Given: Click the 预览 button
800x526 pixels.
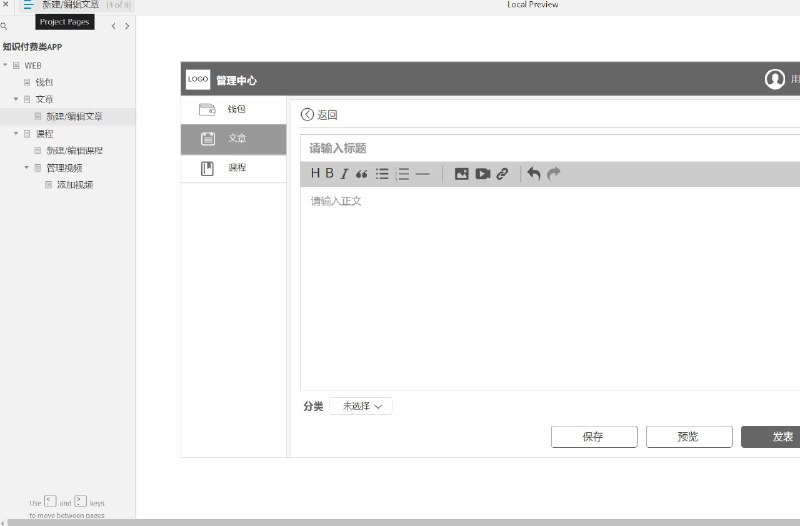Looking at the screenshot, I should (689, 437).
